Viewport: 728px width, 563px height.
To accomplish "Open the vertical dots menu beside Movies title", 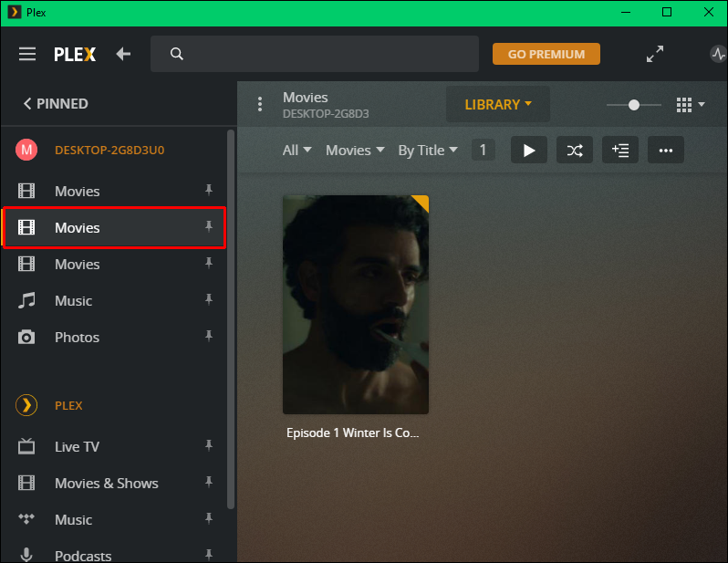I will pos(260,105).
